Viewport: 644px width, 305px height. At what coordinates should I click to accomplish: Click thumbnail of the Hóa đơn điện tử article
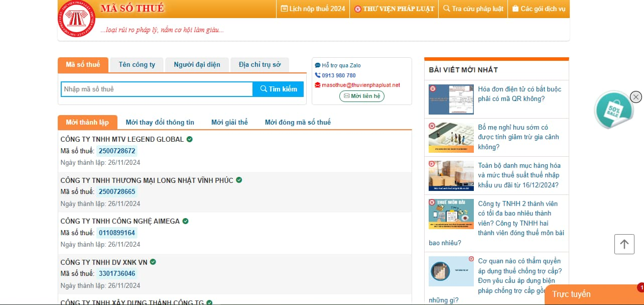(451, 99)
